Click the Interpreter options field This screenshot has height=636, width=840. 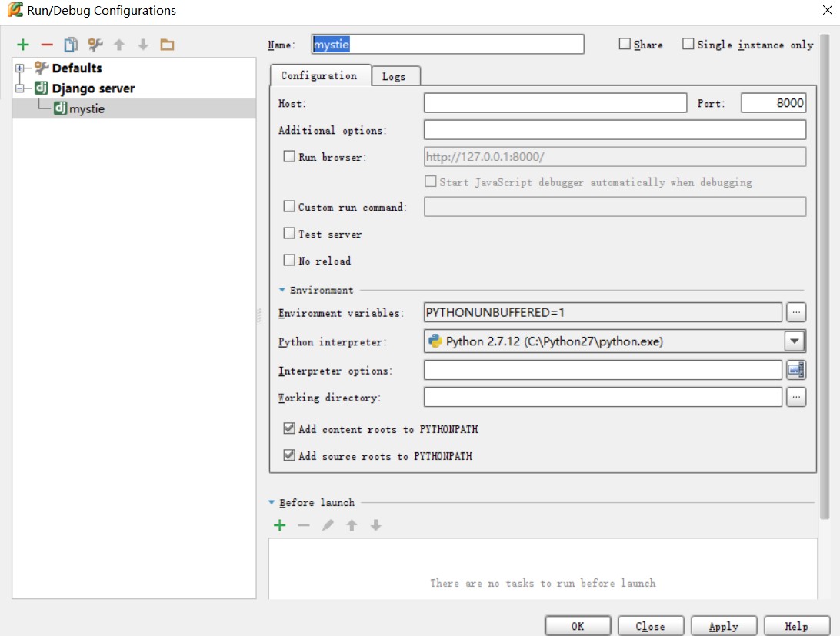coord(602,370)
